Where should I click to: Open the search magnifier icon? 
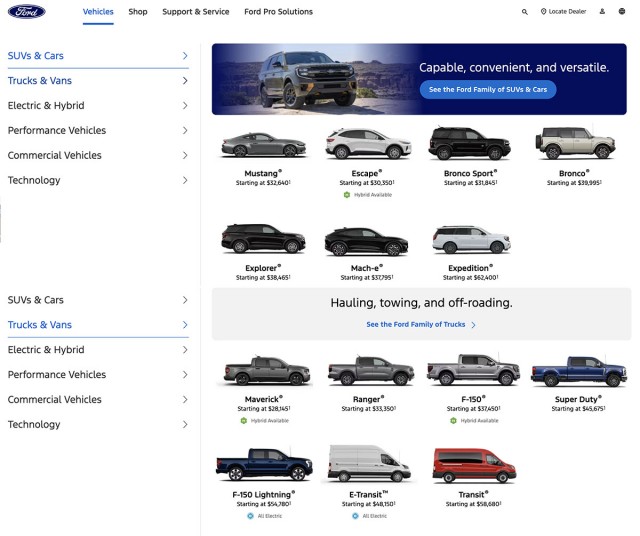point(524,12)
